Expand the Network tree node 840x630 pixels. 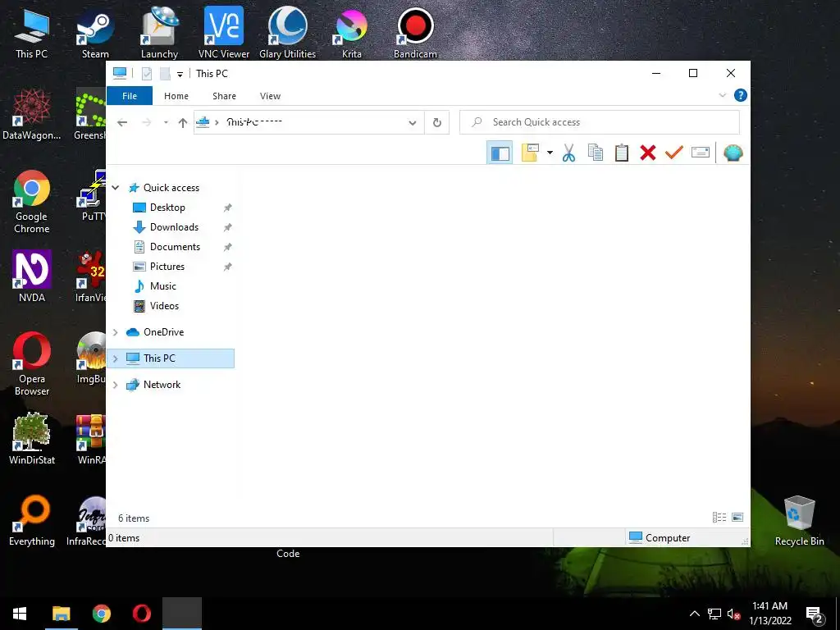[x=115, y=385]
